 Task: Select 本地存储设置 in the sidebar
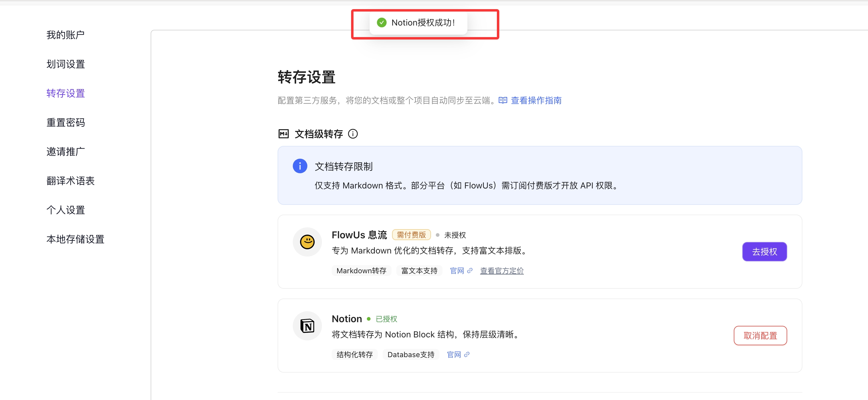(75, 239)
